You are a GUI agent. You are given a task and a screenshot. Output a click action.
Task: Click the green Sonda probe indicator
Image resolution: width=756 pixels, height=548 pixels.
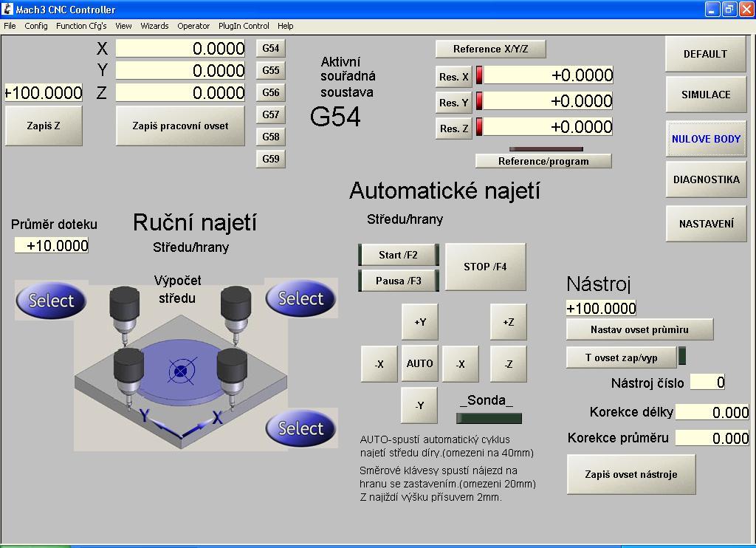point(489,418)
